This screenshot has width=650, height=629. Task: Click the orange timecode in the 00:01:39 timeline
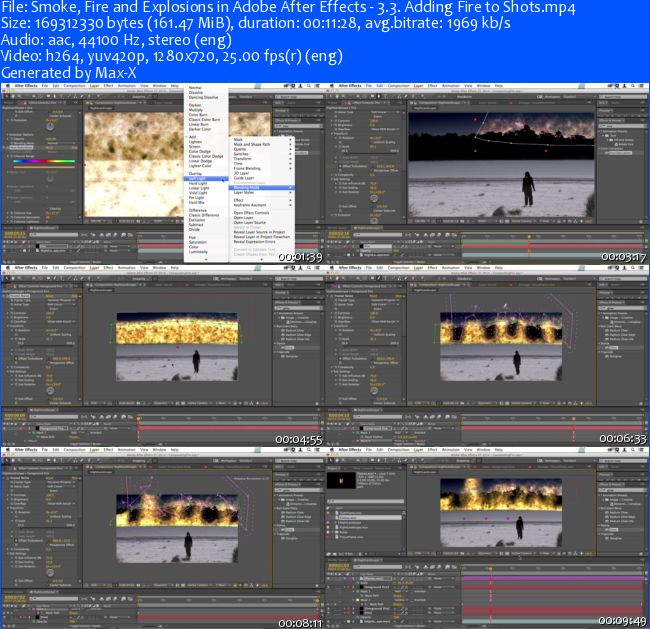[x=14, y=233]
